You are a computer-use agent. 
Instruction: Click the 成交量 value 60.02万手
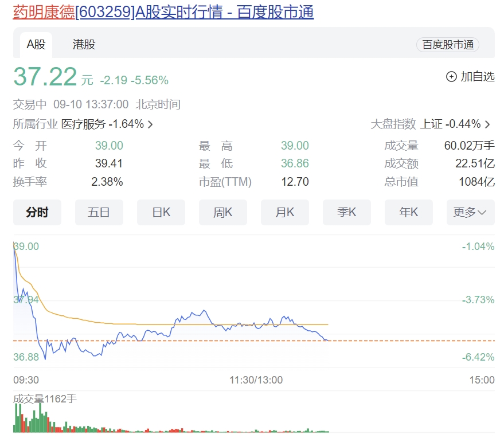(469, 146)
